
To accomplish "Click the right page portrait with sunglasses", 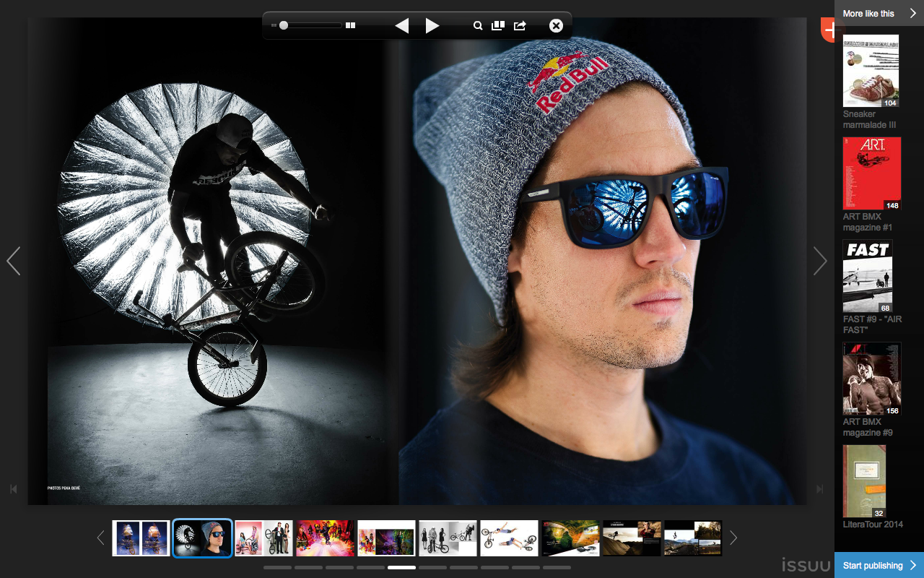I will [x=603, y=261].
